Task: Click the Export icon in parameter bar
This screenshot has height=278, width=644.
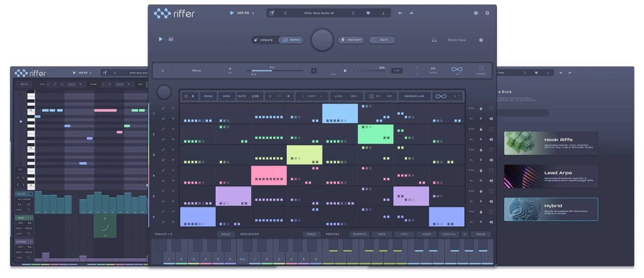Action: click(481, 70)
